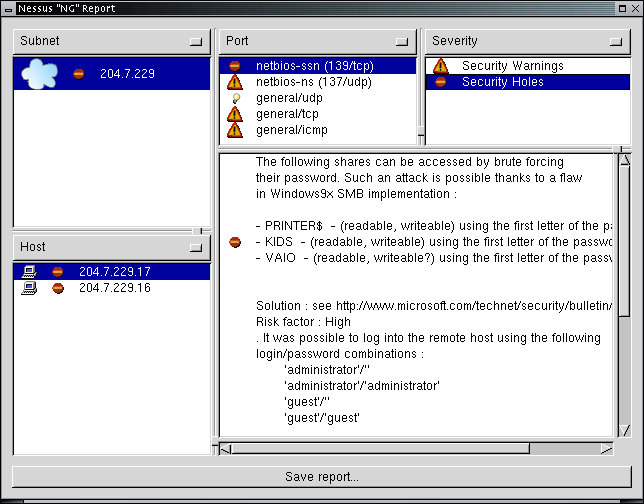Image resolution: width=644 pixels, height=504 pixels.
Task: Click the warning triangle beside general/icmp
Action: (x=235, y=130)
